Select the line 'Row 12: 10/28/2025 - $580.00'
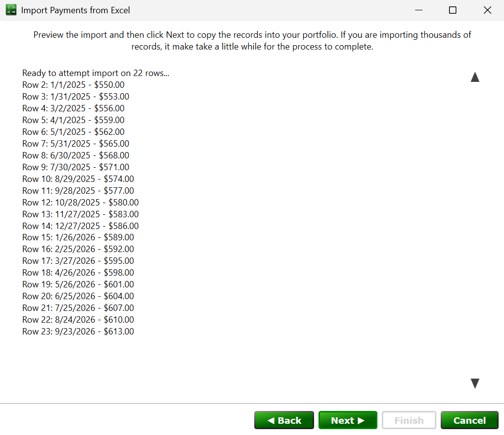This screenshot has width=504, height=435. [80, 203]
